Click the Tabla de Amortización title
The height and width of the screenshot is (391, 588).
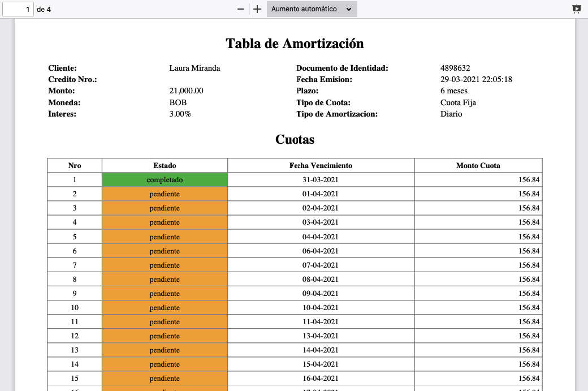click(x=295, y=44)
